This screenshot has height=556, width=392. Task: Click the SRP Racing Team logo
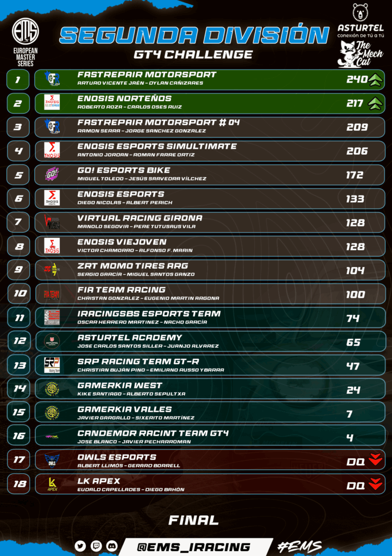click(x=52, y=365)
